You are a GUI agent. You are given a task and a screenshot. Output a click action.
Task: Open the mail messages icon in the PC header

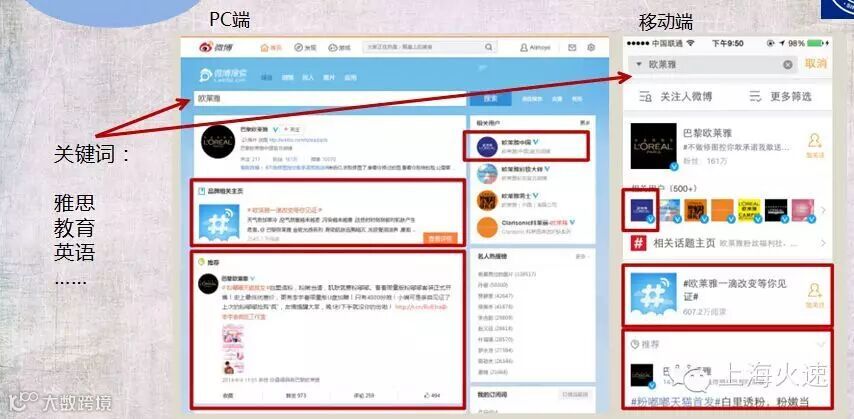(x=572, y=48)
